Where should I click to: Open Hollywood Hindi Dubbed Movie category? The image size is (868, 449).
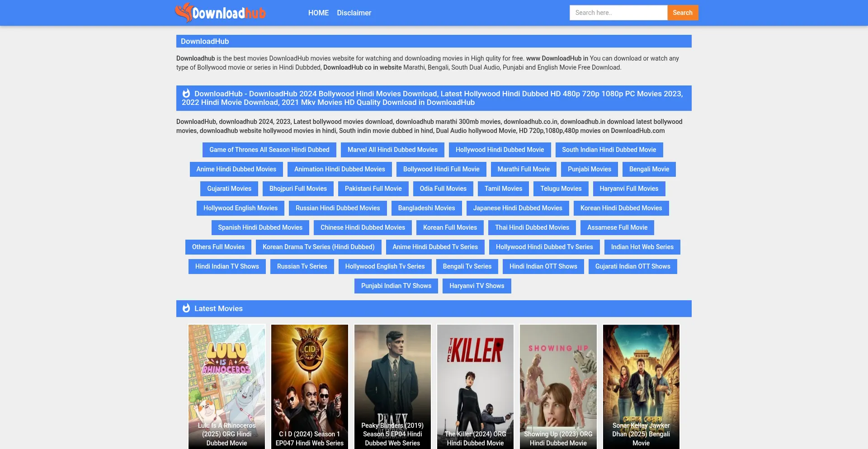pyautogui.click(x=500, y=150)
